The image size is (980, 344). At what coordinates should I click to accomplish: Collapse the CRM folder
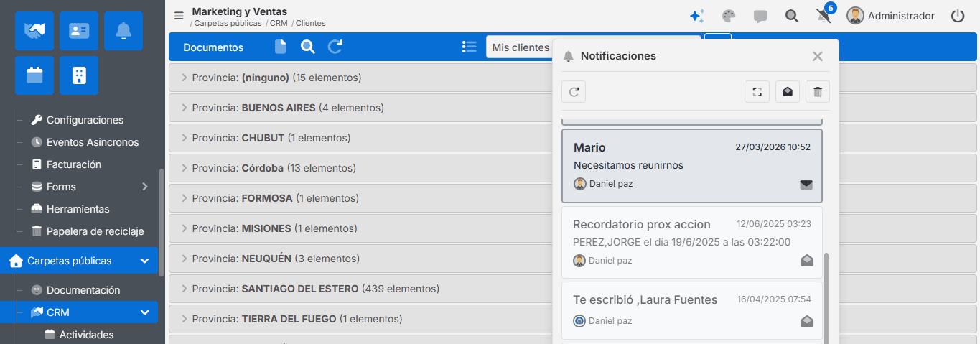coord(144,312)
